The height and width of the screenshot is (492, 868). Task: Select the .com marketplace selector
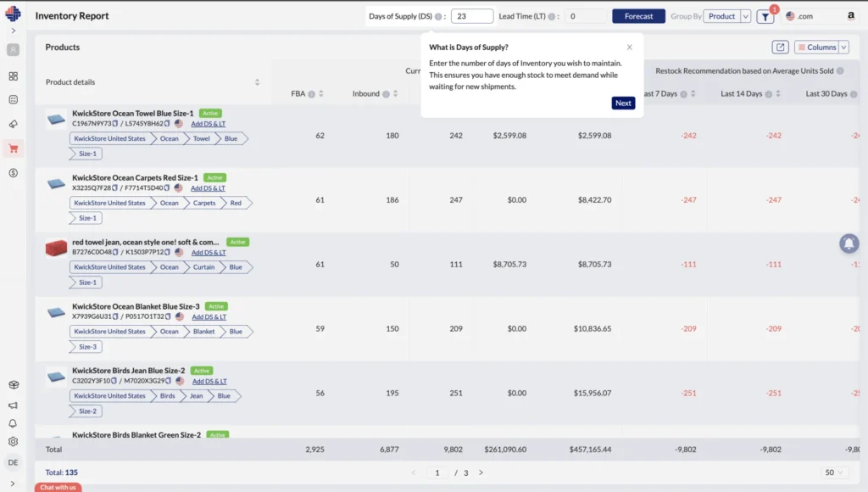pyautogui.click(x=799, y=17)
